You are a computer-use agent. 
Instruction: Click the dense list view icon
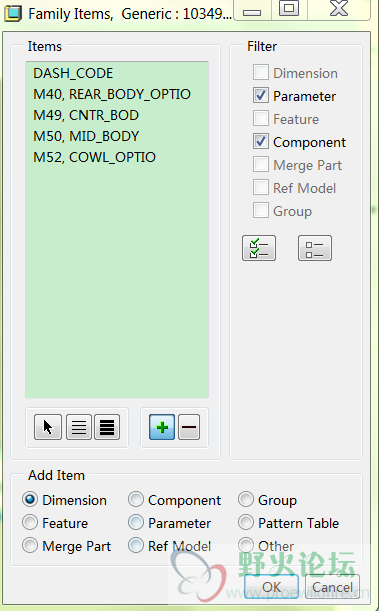(107, 427)
